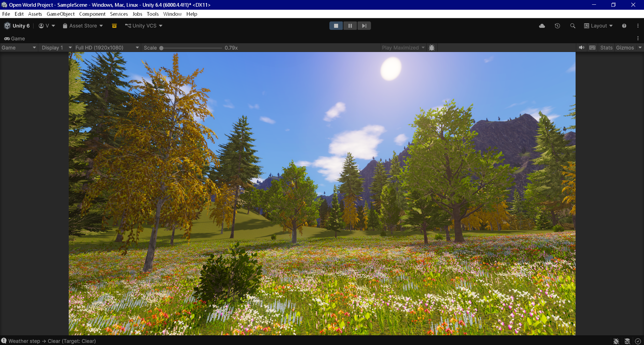Click the lighting generation status bar icon
The width and height of the screenshot is (644, 345).
[627, 341]
